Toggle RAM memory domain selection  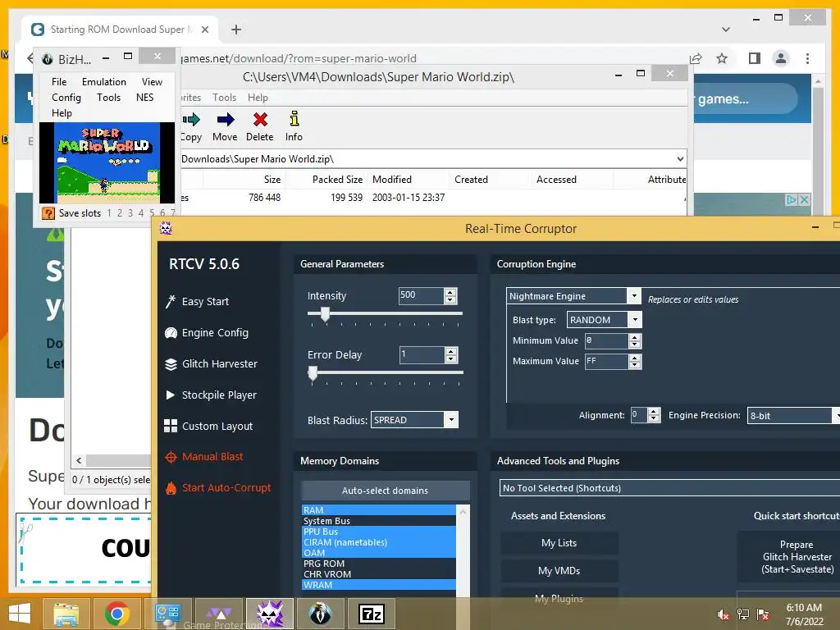tap(379, 510)
